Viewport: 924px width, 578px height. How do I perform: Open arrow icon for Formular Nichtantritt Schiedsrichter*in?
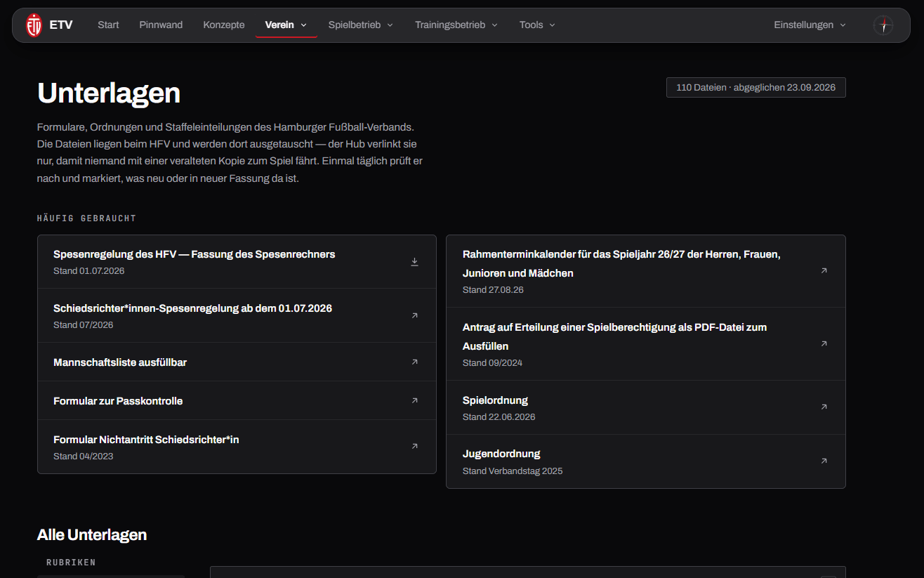click(x=414, y=447)
